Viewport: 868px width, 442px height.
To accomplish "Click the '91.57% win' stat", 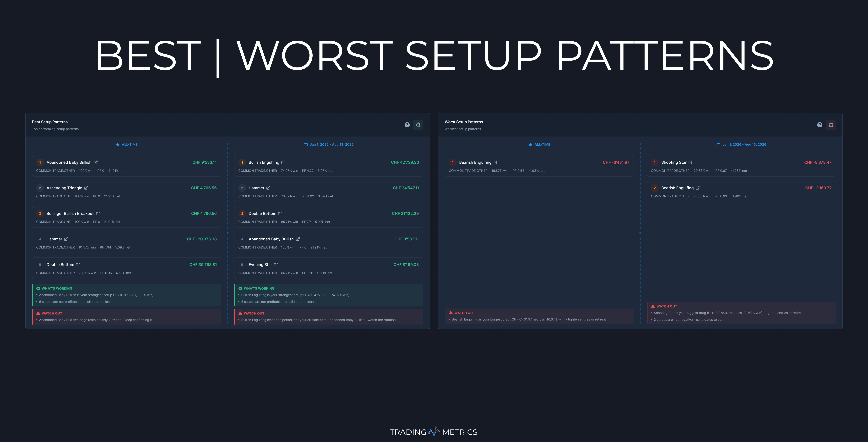I will coord(87,248).
